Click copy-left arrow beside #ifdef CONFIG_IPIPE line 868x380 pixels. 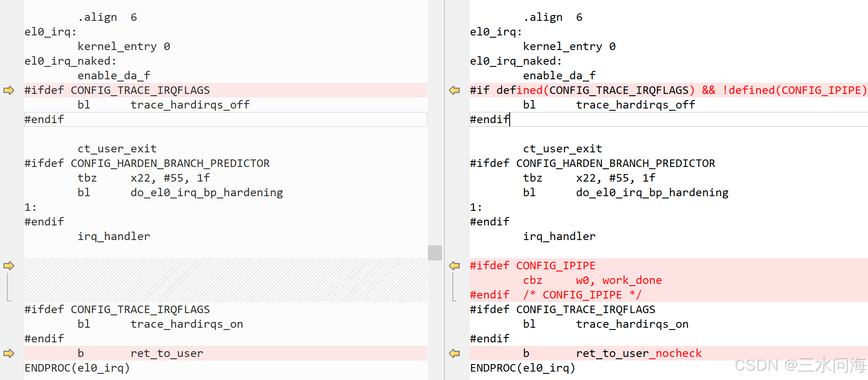[x=454, y=266]
